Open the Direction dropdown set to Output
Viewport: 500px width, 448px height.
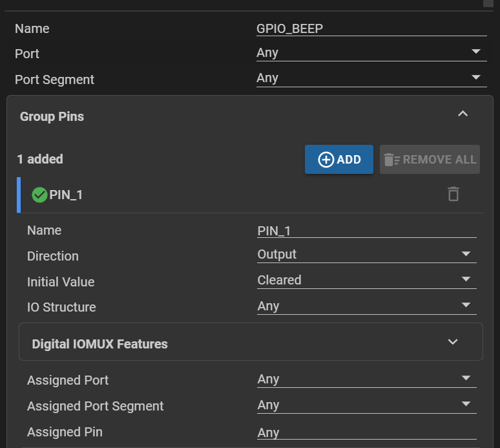pyautogui.click(x=366, y=255)
